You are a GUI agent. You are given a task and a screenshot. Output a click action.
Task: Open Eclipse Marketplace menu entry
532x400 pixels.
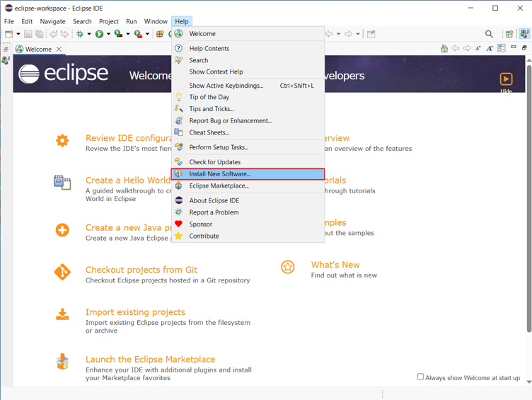pos(248,185)
